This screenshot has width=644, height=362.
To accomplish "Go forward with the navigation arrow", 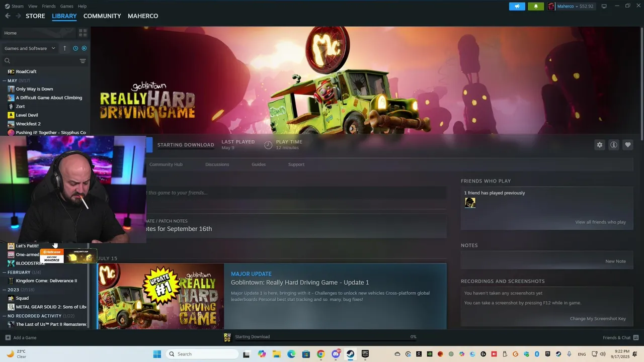I will [18, 16].
